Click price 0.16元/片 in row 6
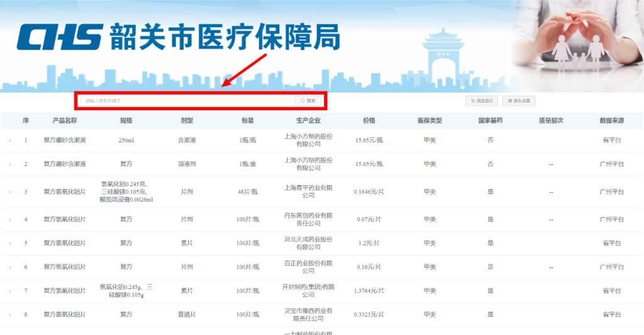 click(369, 267)
